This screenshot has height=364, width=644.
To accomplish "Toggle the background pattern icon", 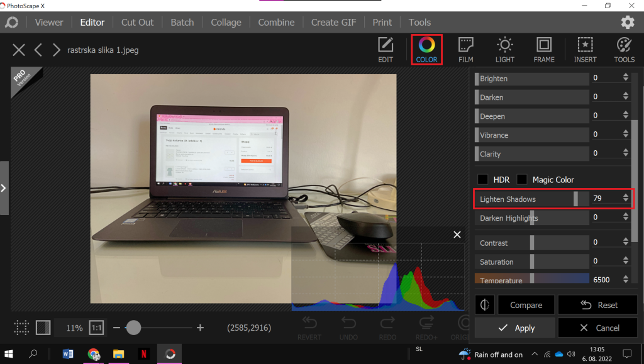I will point(43,328).
